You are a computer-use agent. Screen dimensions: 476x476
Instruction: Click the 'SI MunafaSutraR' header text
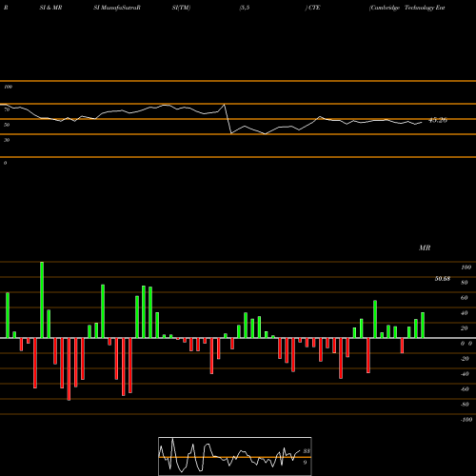coord(117,8)
